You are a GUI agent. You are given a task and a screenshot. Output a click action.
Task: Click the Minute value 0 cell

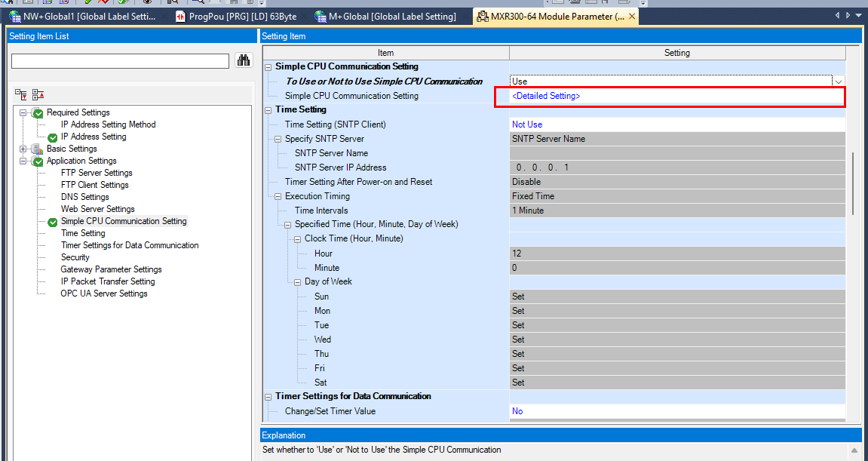[x=677, y=268]
